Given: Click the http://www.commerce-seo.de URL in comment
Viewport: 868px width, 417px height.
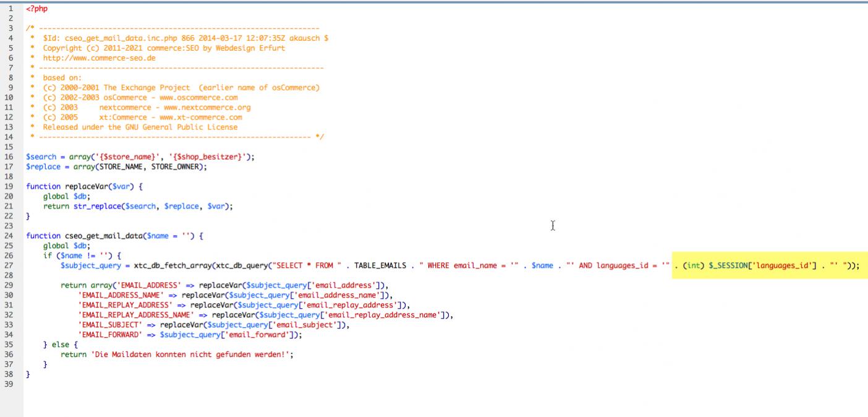Looking at the screenshot, I should (x=99, y=58).
